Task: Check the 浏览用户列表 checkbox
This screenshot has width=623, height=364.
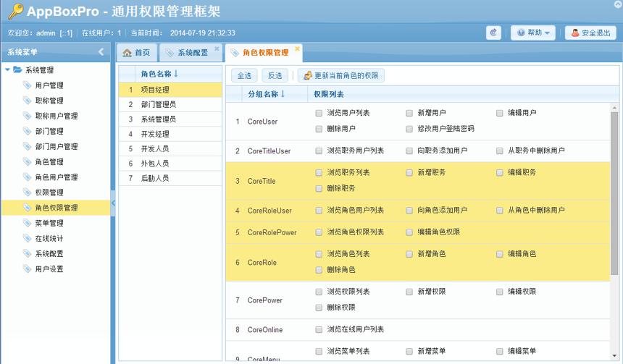Action: (319, 113)
